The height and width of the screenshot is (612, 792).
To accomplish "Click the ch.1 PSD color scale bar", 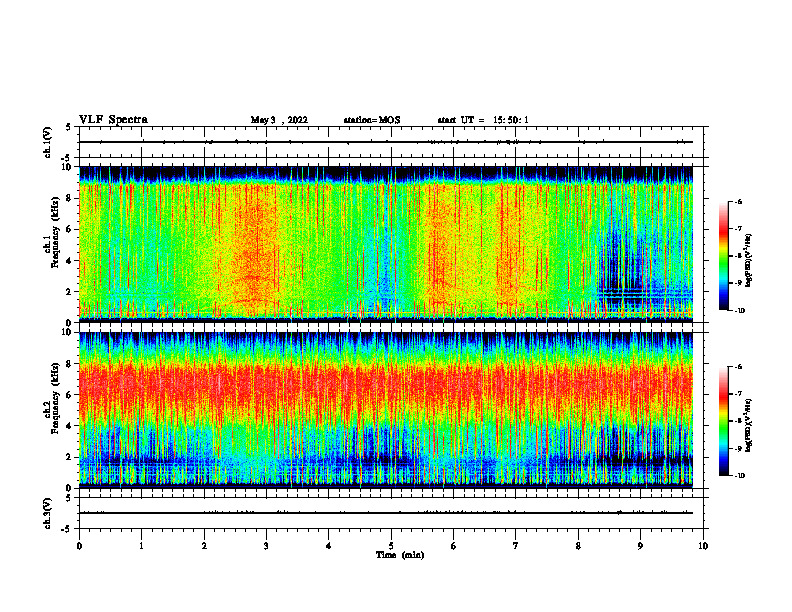I will pos(723,256).
